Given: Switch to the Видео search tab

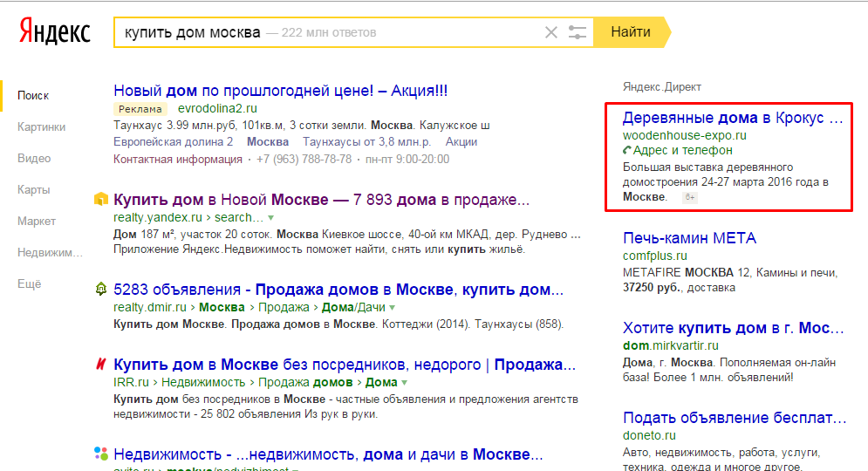Looking at the screenshot, I should pyautogui.click(x=34, y=158).
